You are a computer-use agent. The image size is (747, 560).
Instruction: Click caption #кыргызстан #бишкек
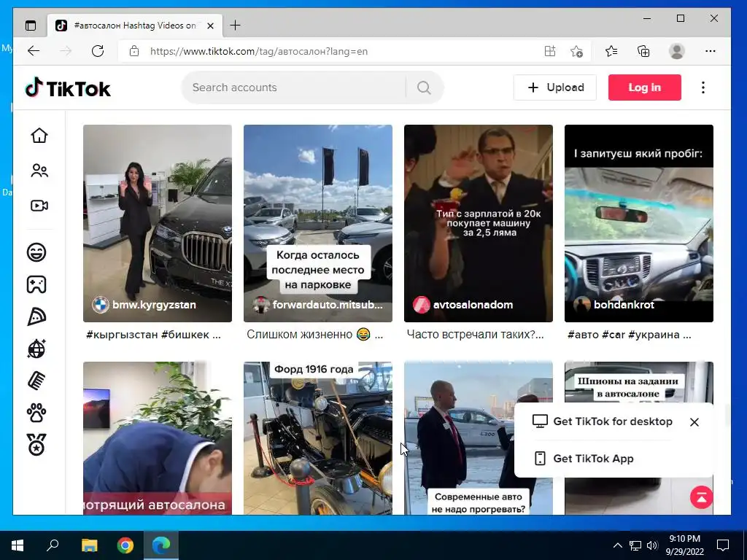(x=153, y=335)
